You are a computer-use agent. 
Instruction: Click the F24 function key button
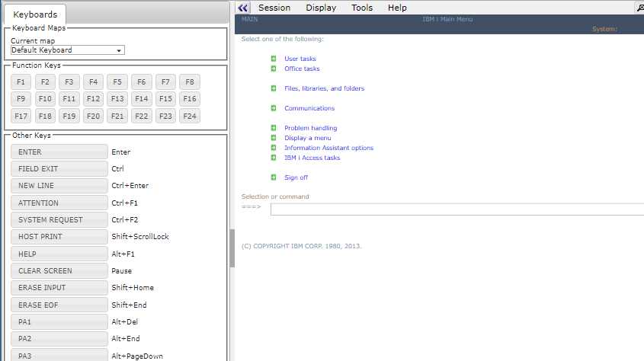click(x=190, y=116)
